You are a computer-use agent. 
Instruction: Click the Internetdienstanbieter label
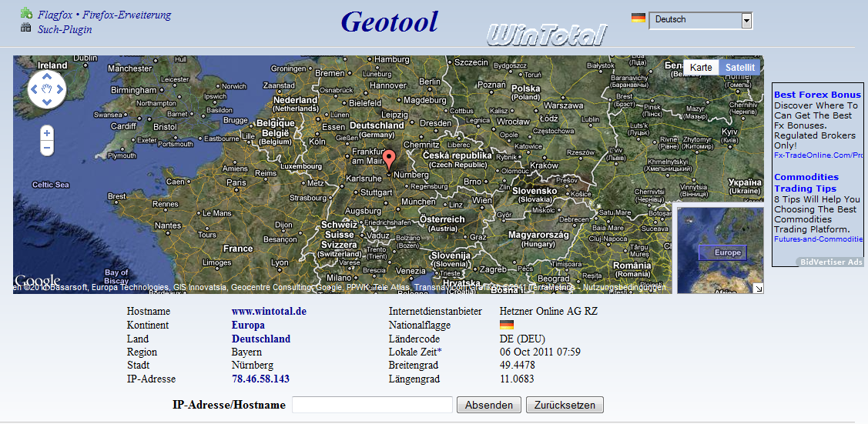pyautogui.click(x=436, y=312)
